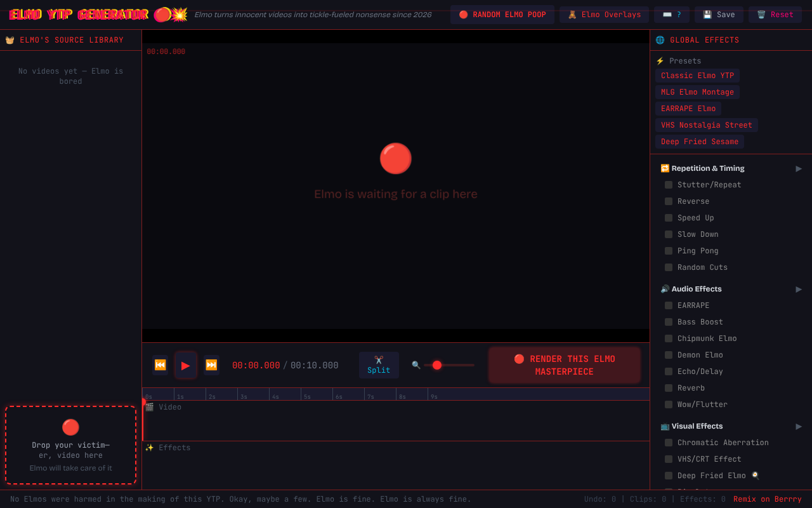
Task: Toggle the Reverse checkbox
Action: [x=669, y=201]
